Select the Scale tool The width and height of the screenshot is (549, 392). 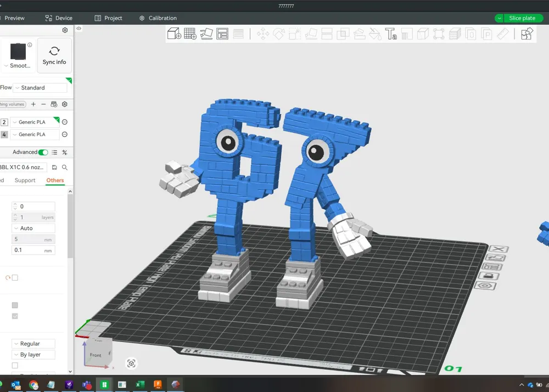click(295, 33)
